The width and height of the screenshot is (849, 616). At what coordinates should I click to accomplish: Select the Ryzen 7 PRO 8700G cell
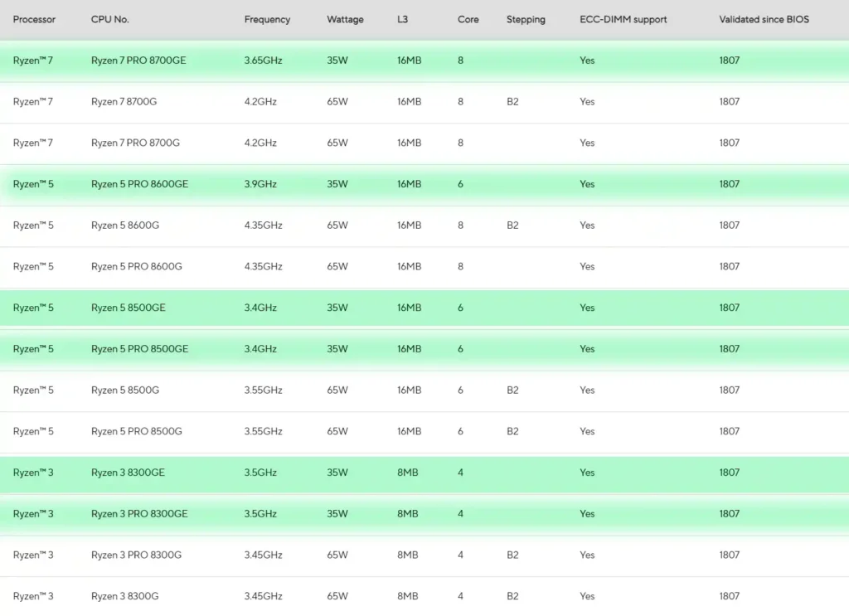coord(135,143)
